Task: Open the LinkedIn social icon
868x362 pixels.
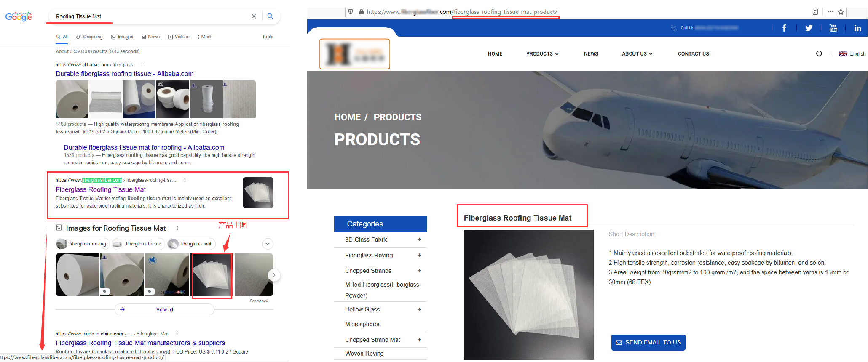Action: pos(857,28)
